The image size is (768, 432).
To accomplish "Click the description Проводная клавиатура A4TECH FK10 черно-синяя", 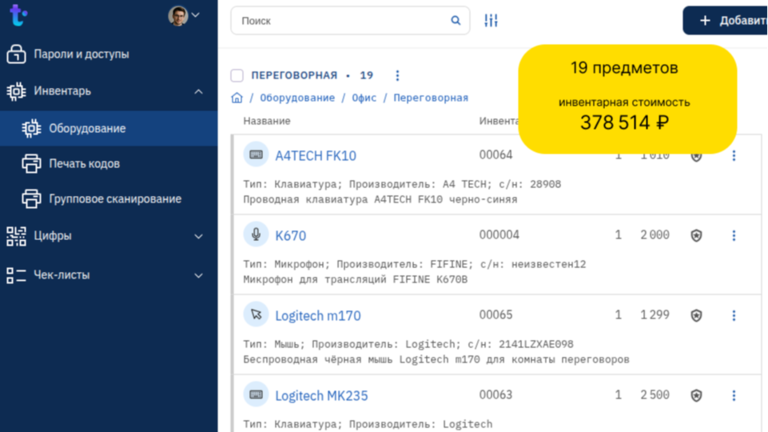I will (x=381, y=200).
